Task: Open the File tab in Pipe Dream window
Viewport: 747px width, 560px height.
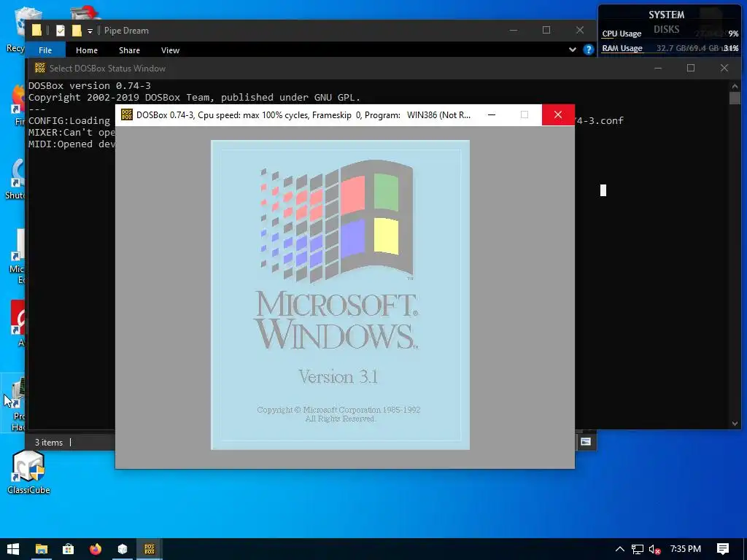Action: 45,50
